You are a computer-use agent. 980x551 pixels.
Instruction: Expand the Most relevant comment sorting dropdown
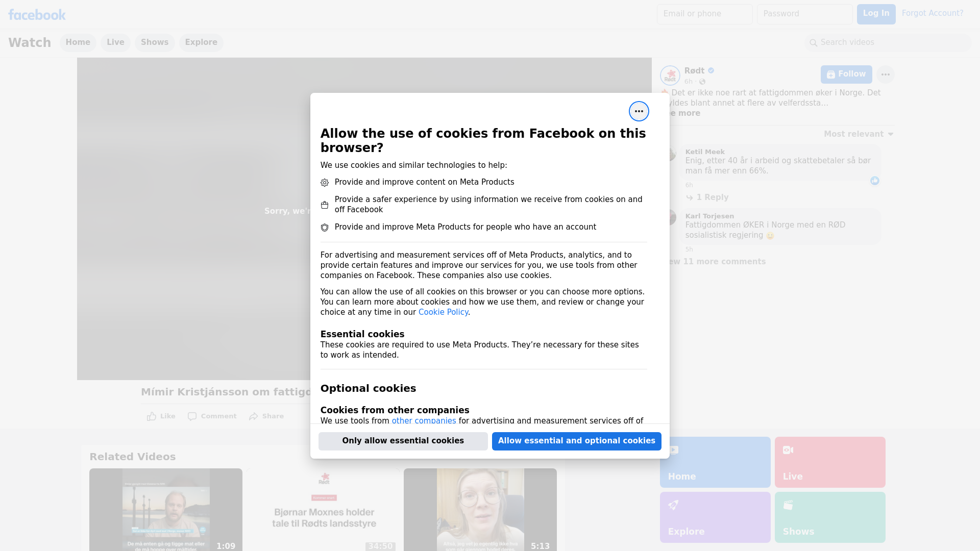click(859, 134)
